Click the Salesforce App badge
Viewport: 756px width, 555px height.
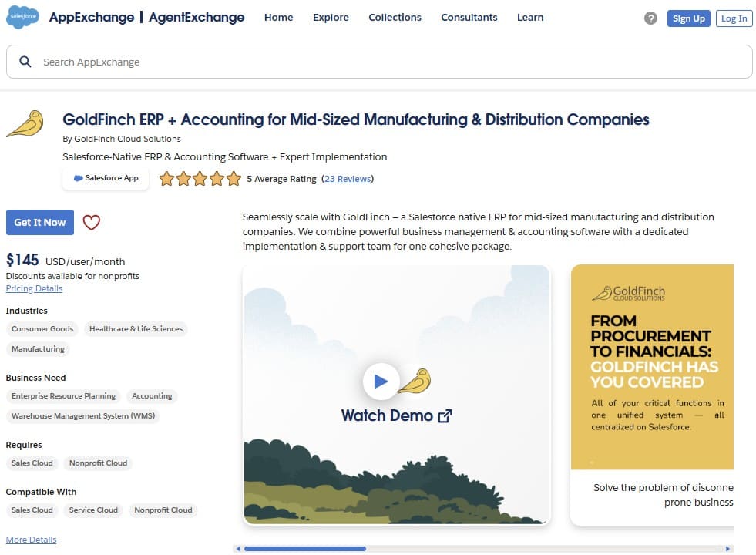[106, 178]
